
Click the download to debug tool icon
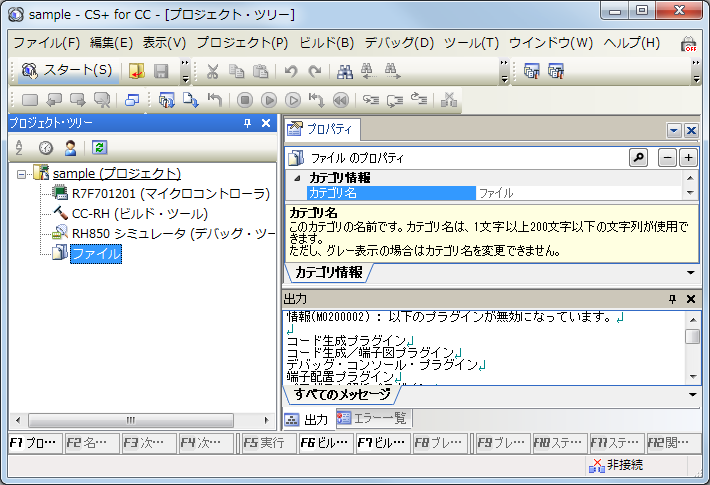point(191,100)
